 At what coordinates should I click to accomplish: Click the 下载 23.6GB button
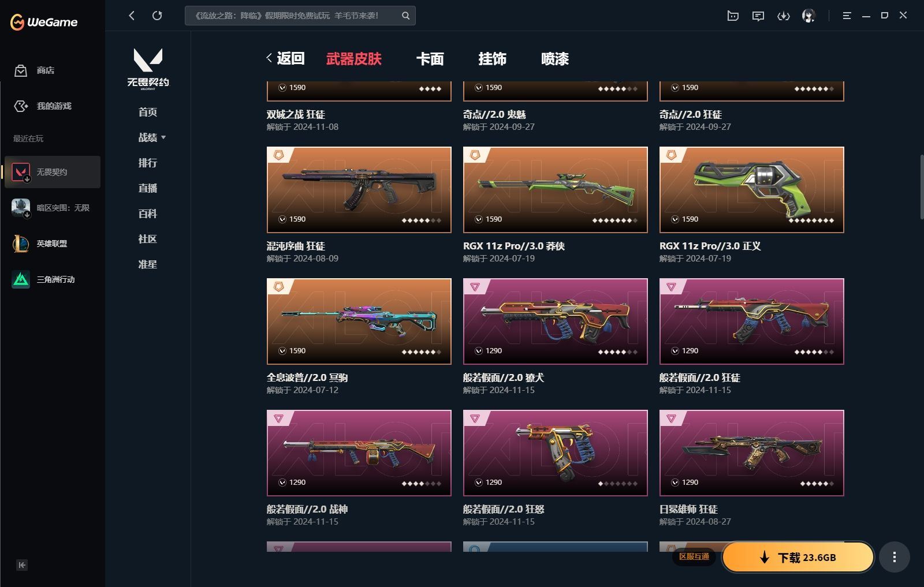coord(798,557)
